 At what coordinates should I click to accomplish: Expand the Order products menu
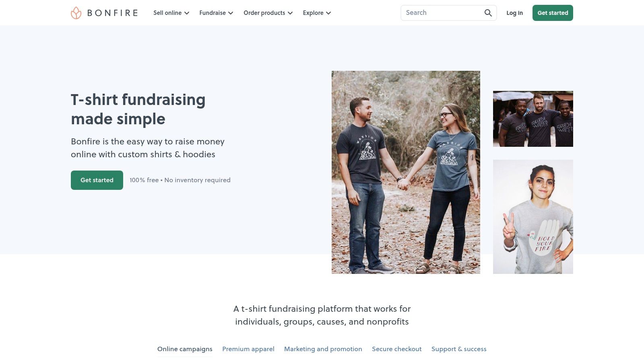tap(268, 13)
